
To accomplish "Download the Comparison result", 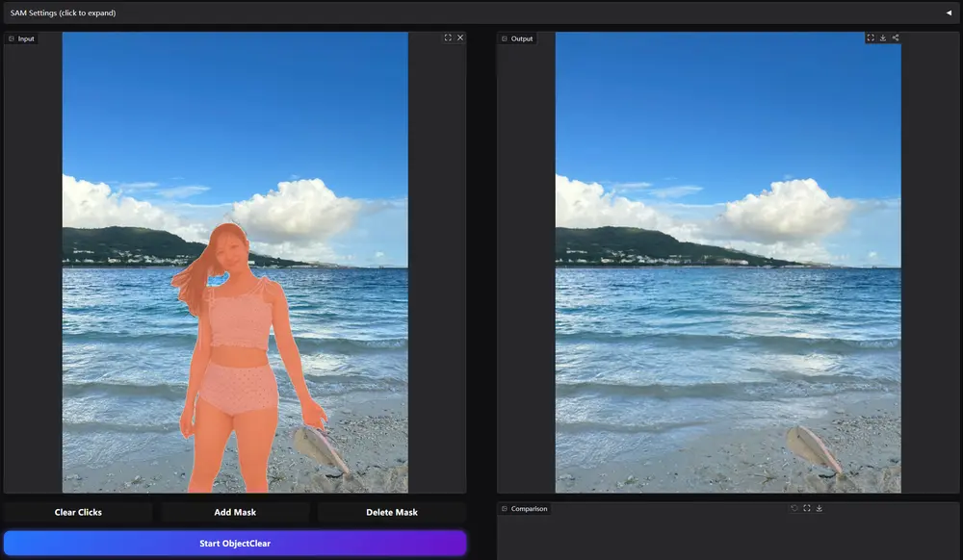I will [819, 508].
